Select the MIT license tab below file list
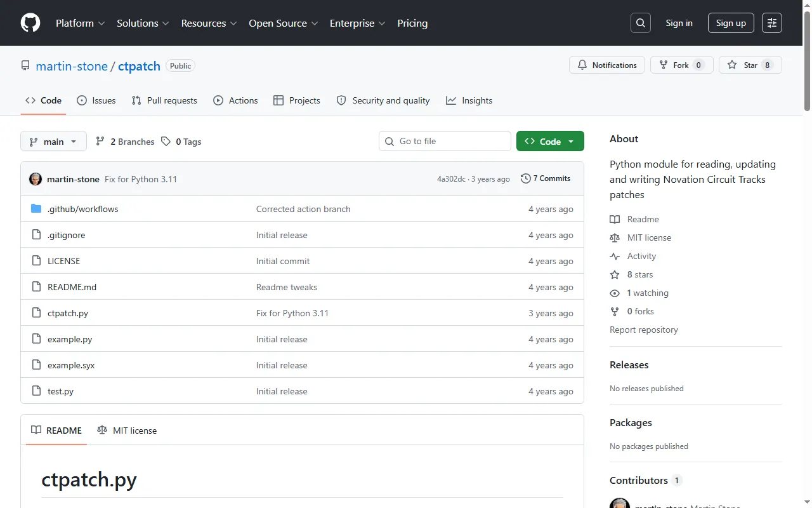Viewport: 812px width, 508px height. 126,430
